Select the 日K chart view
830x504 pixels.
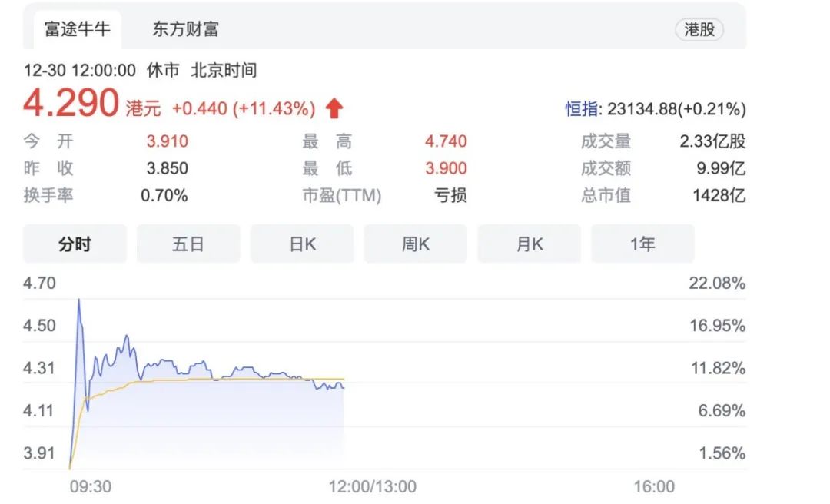click(x=302, y=244)
